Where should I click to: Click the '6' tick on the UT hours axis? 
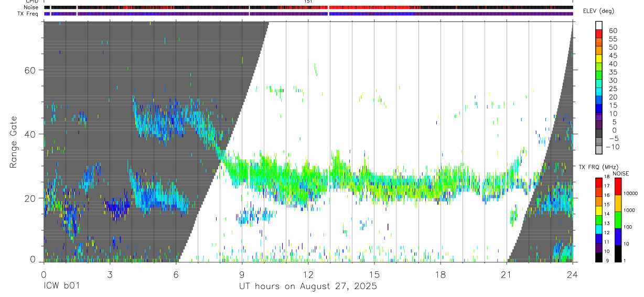click(176, 273)
